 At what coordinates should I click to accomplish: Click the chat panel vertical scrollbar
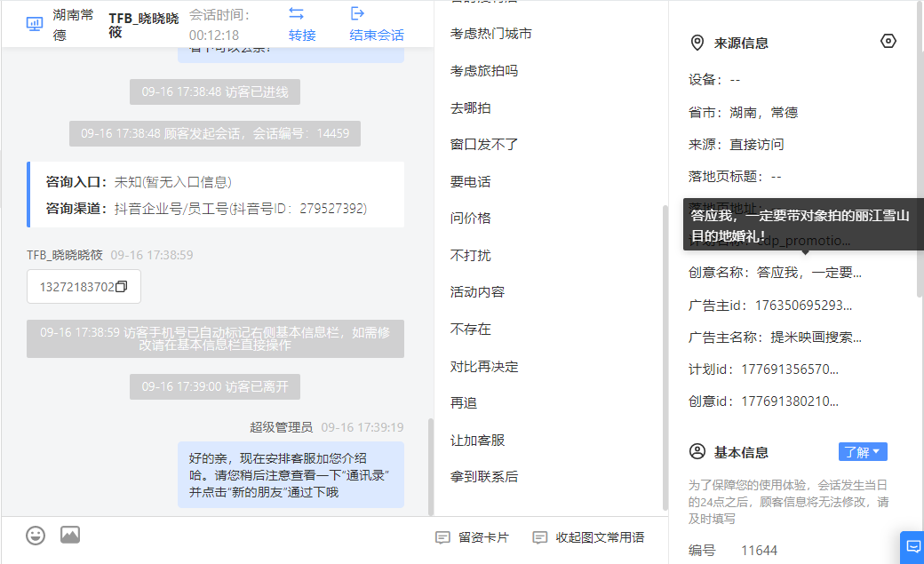(431, 465)
